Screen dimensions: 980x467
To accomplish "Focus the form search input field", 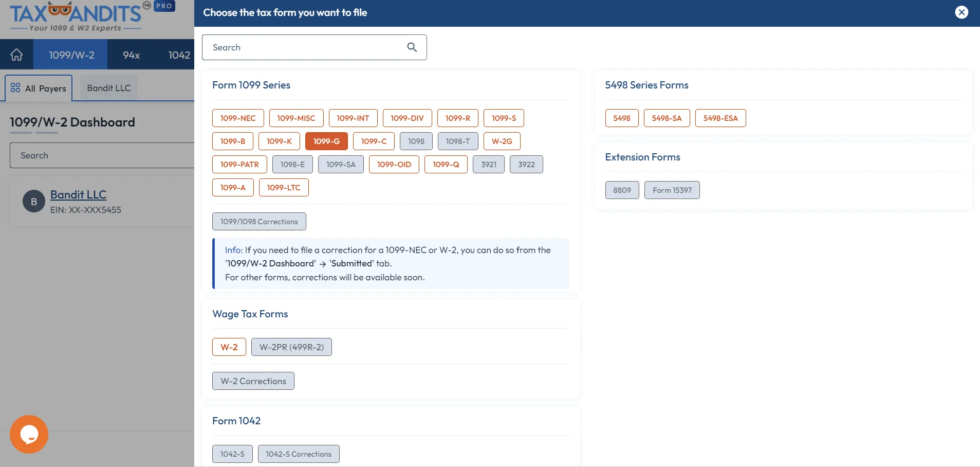I will pos(315,47).
